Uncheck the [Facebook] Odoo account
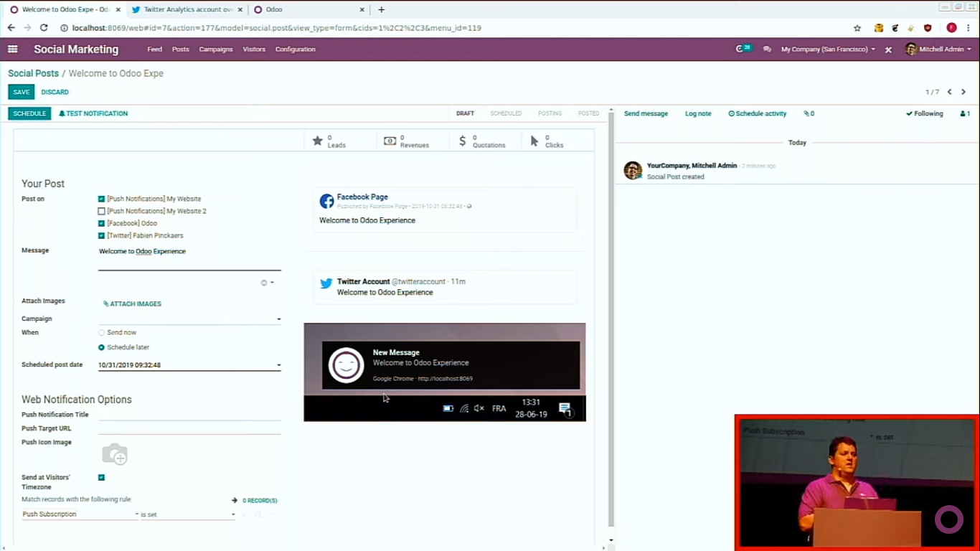This screenshot has height=551, width=980. click(x=101, y=223)
